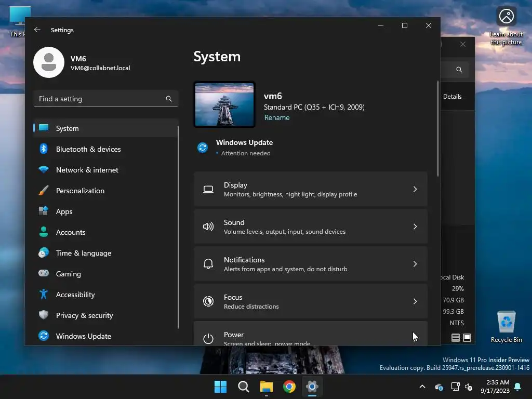Image resolution: width=532 pixels, height=399 pixels.
Task: Click the Display monitor icon
Action: (208, 189)
